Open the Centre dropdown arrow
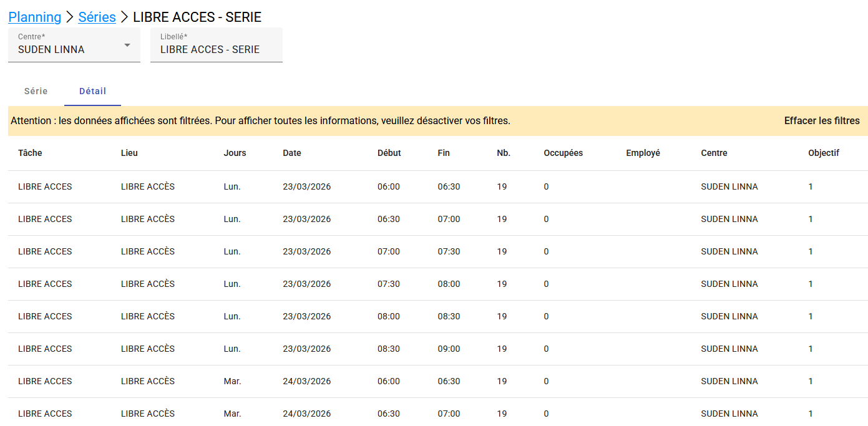The image size is (868, 426). pyautogui.click(x=127, y=46)
